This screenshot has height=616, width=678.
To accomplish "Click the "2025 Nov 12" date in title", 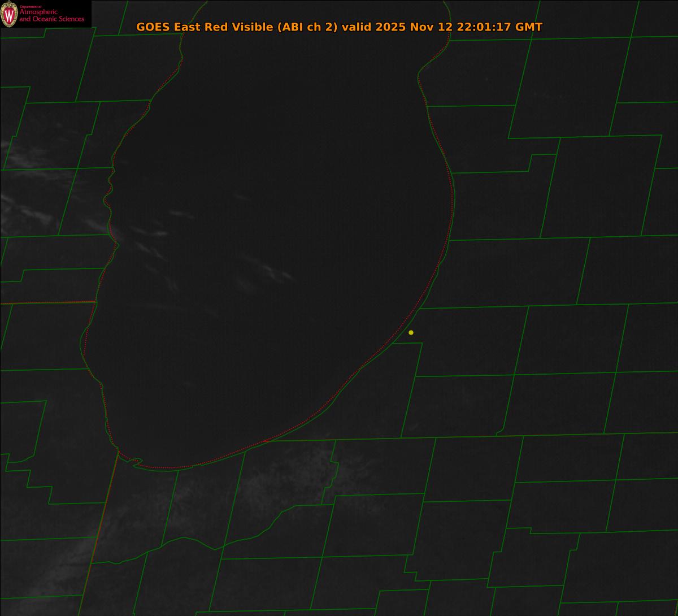I will [414, 27].
